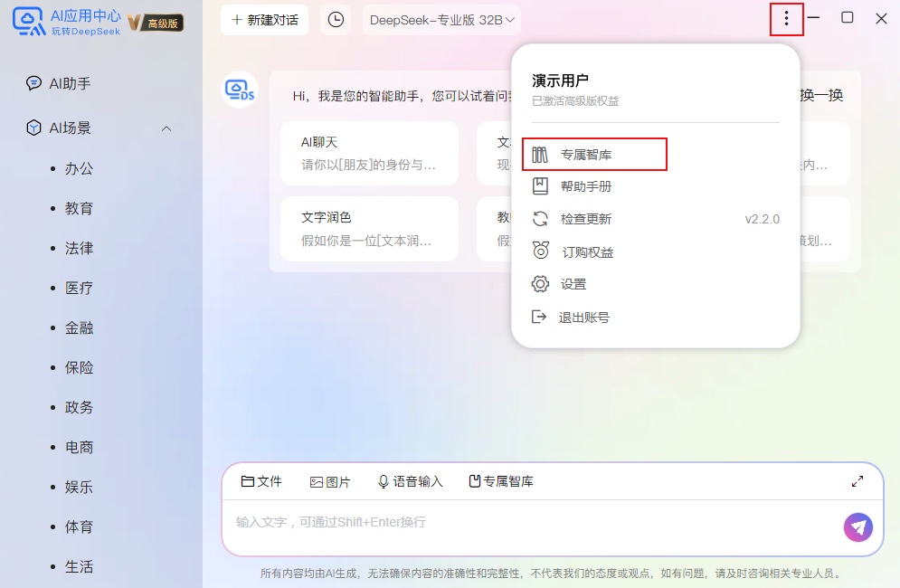The height and width of the screenshot is (588, 900).
Task: Go to AI助手 in sidebar
Action: [x=70, y=84]
